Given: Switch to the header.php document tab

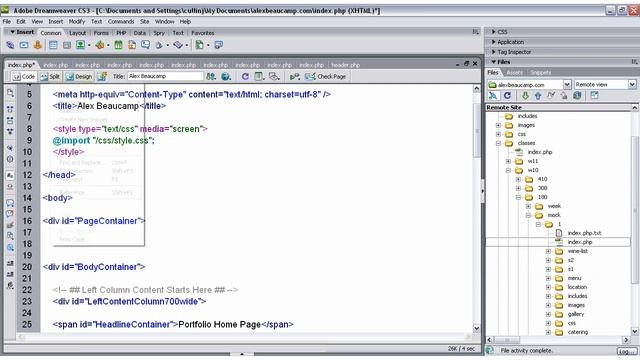Looking at the screenshot, I should tap(345, 65).
